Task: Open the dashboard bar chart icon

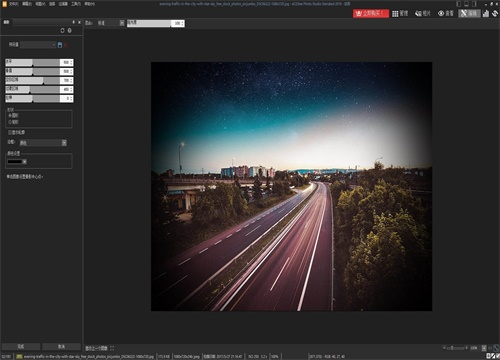Action: click(486, 13)
